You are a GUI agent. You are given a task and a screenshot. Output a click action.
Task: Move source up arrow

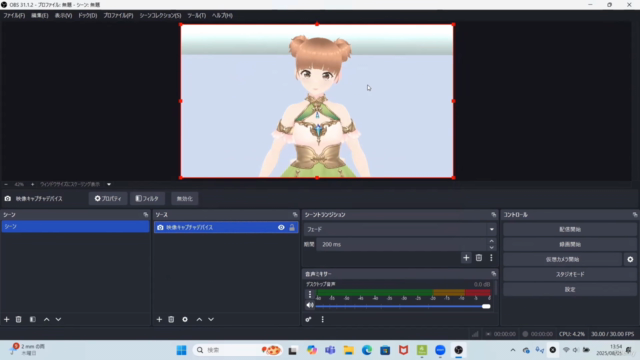point(199,319)
